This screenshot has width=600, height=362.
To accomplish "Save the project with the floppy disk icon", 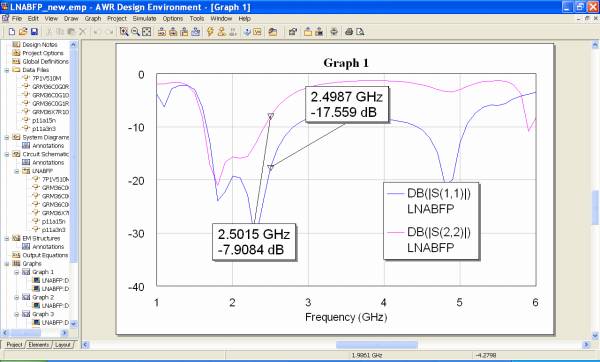I will (x=34, y=32).
